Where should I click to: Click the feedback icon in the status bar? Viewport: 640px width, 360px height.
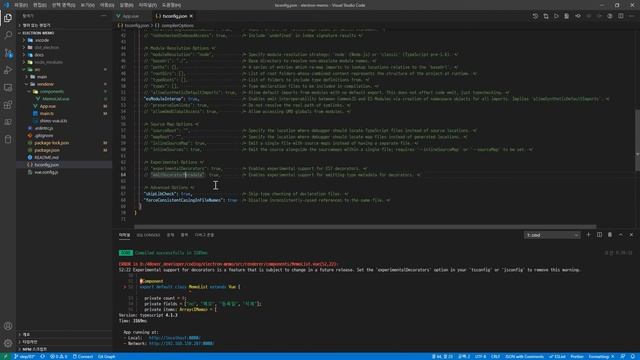(x=623, y=357)
